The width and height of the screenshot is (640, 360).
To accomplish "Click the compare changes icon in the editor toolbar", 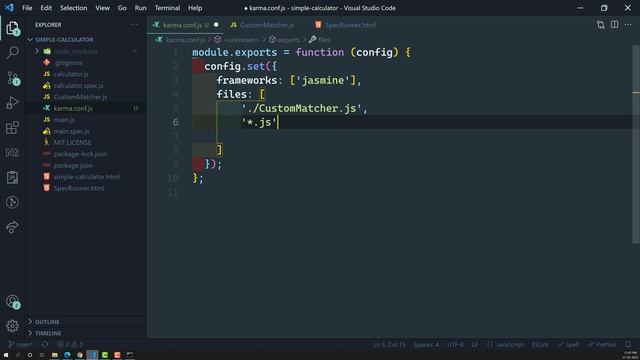I will coord(600,25).
